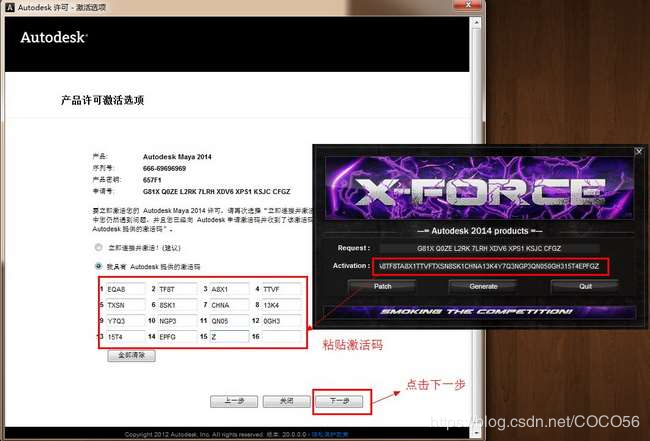This screenshot has width=650, height=441.
Task: Click the product key 657F1
Action: tap(152, 180)
